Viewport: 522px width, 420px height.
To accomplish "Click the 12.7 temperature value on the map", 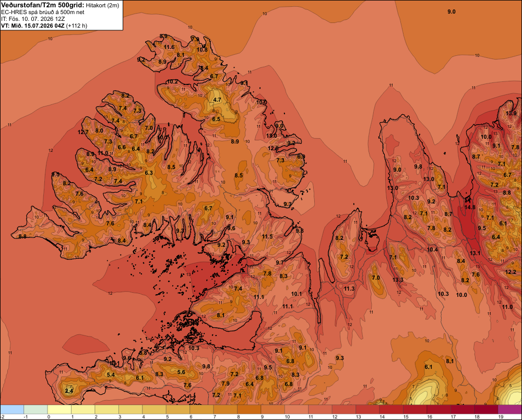I will [x=83, y=132].
